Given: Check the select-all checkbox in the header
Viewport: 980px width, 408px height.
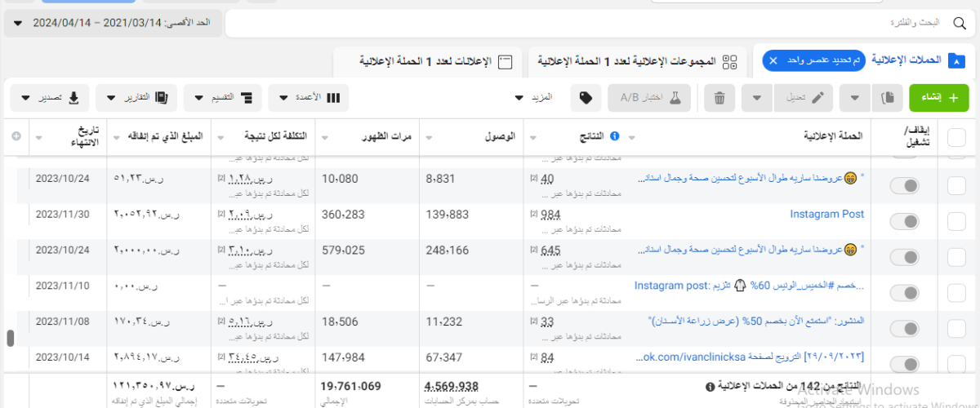Looking at the screenshot, I should [956, 137].
